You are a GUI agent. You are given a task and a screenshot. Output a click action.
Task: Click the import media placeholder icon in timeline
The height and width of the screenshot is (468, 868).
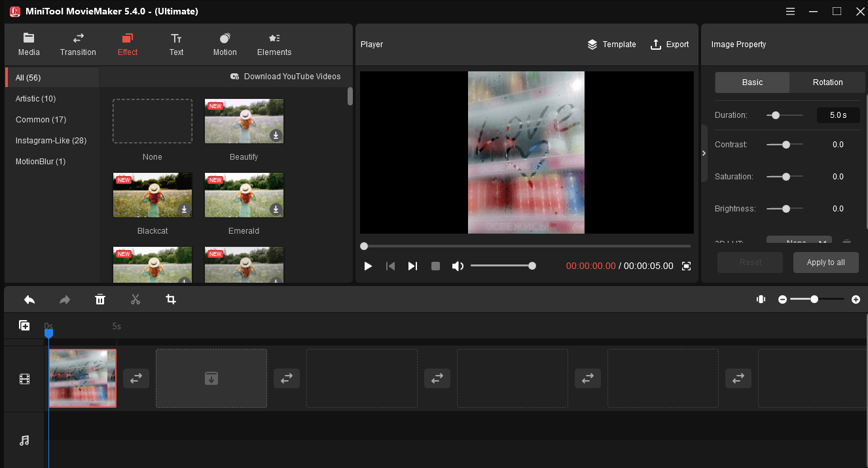[x=211, y=378]
